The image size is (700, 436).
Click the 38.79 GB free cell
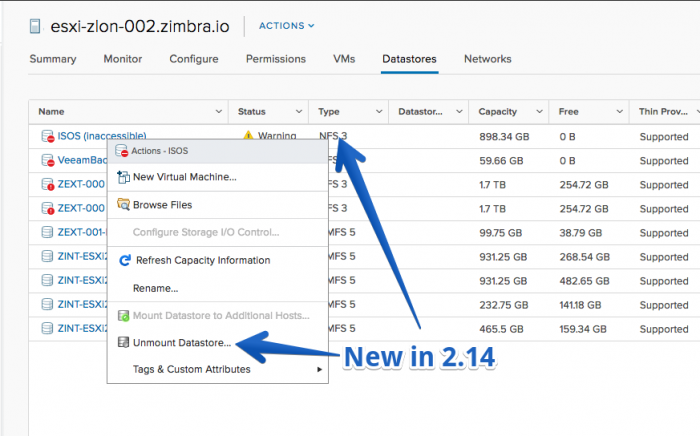click(581, 233)
